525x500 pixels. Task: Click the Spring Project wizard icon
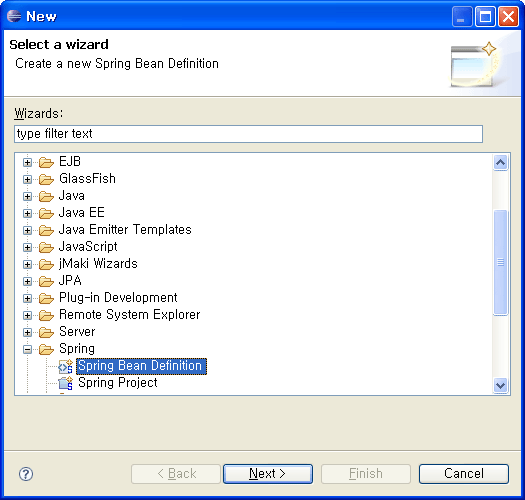coord(66,383)
